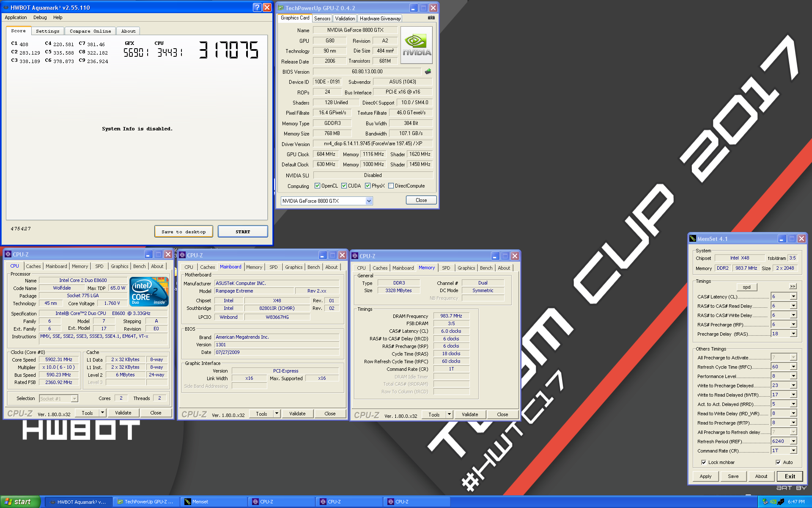The image size is (812, 508).
Task: Click the Save button in MemSet
Action: tap(733, 476)
